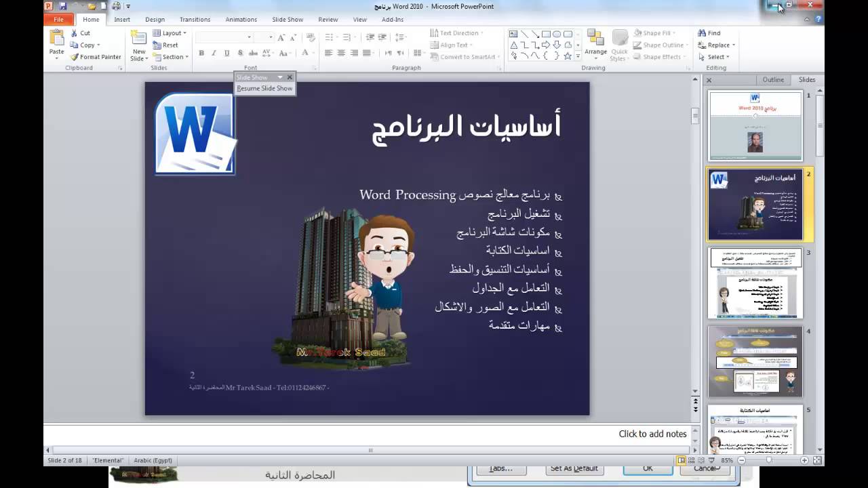
Task: Click Tabs... button in background dialog
Action: (500, 468)
